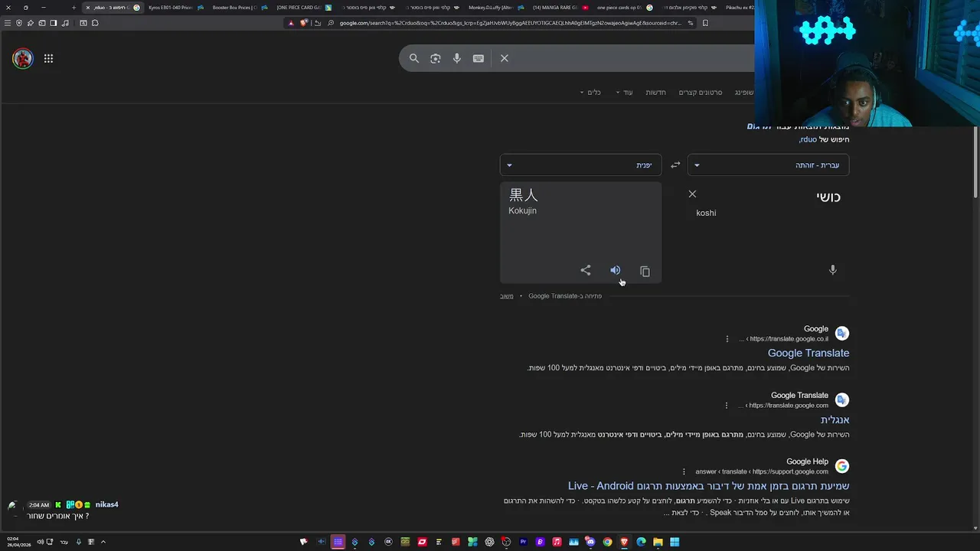Click the 'פתיחה ב-Google Translate' link
Image resolution: width=980 pixels, height=551 pixels.
[x=565, y=296]
